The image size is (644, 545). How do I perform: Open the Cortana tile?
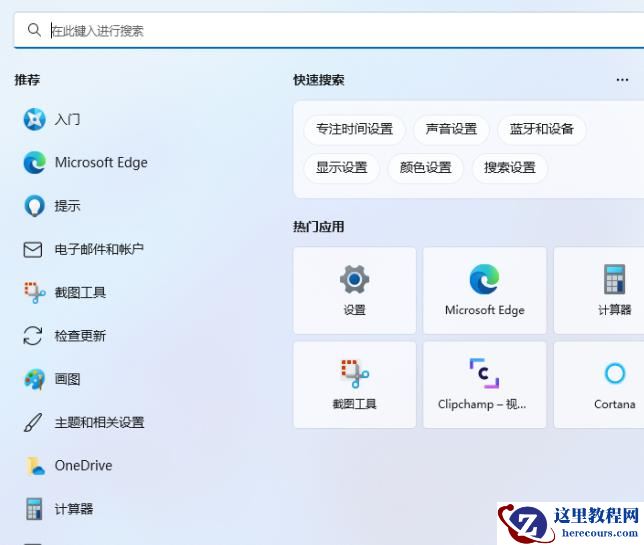tap(599, 385)
